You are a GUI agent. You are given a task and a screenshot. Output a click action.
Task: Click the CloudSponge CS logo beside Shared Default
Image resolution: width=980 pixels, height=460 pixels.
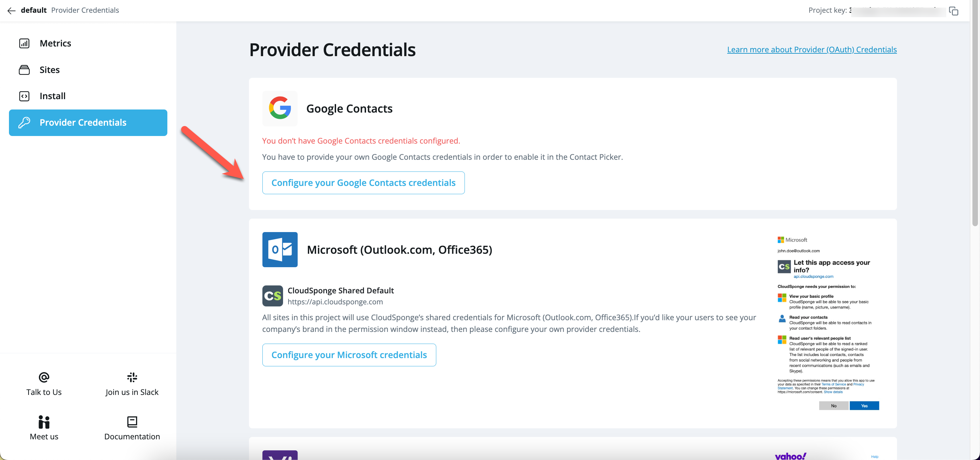click(272, 296)
